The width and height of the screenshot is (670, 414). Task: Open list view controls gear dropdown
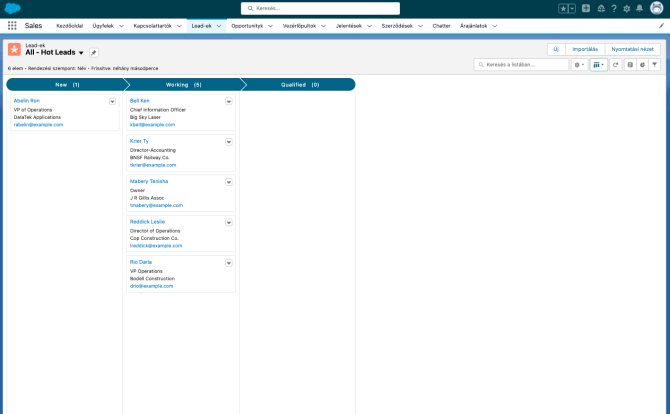pyautogui.click(x=579, y=64)
